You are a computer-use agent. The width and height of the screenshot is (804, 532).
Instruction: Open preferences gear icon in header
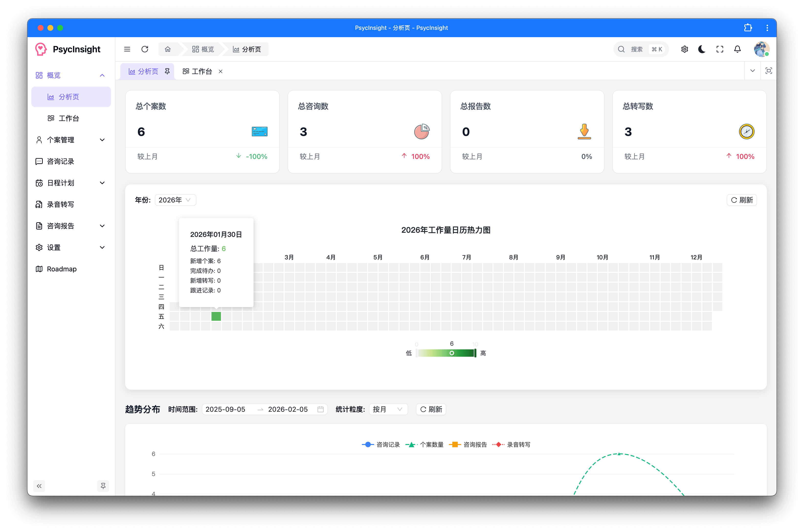(685, 49)
